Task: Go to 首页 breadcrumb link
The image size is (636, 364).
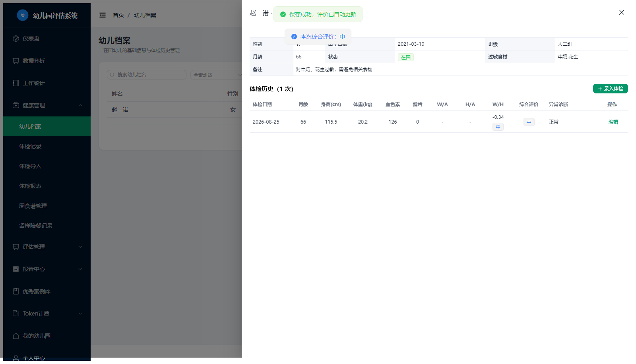Action: tap(118, 15)
